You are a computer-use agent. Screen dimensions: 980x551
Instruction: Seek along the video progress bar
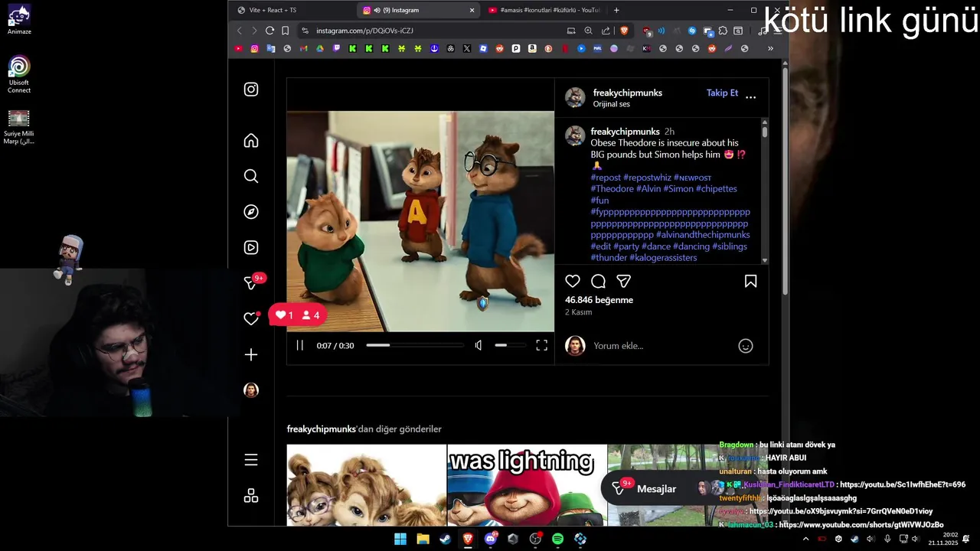[x=415, y=345]
